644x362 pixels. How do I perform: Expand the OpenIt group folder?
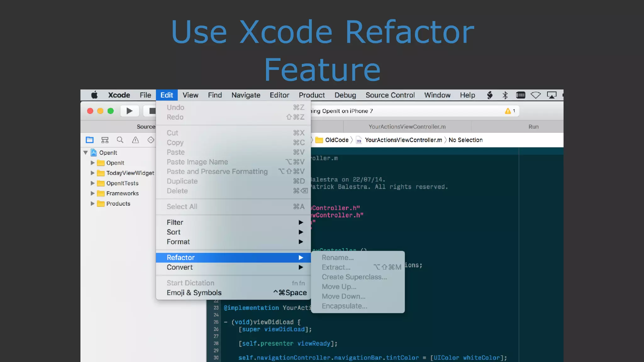coord(92,163)
